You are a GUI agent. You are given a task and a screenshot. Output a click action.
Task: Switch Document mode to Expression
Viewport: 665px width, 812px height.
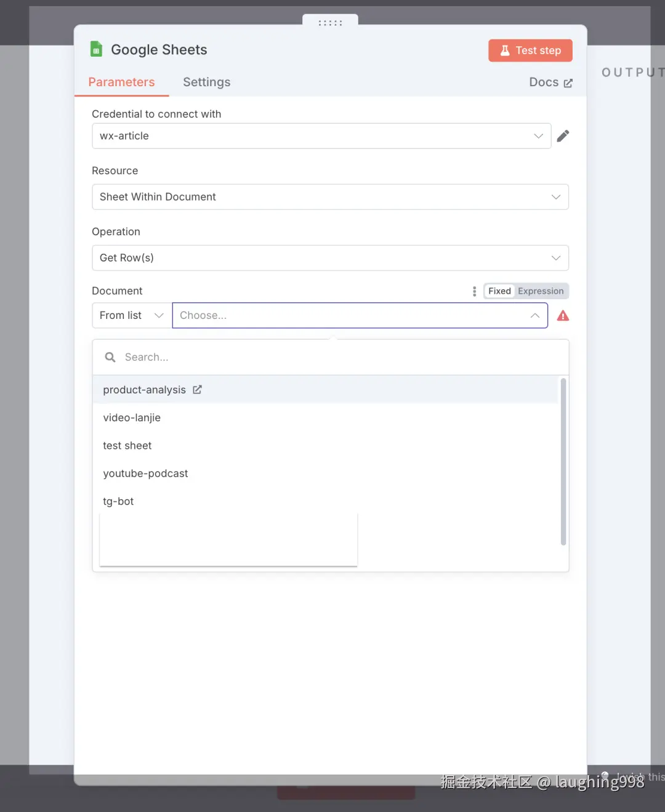(541, 291)
